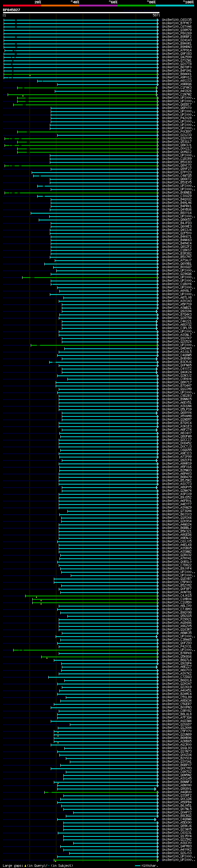This screenshot has height=868, width=197.
Task: Select hit UniRef100_A3SNL7
Action: point(177,335)
